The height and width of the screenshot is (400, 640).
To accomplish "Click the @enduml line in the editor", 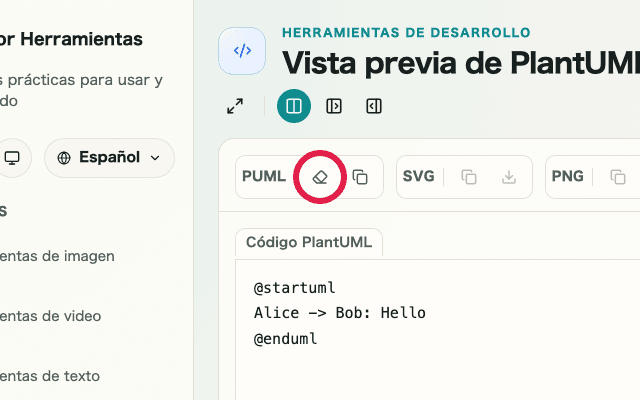I will click(x=285, y=339).
